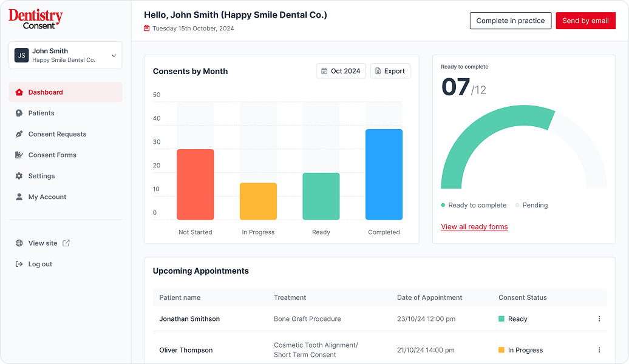Click the View site external link icon
The width and height of the screenshot is (629, 364).
[66, 243]
